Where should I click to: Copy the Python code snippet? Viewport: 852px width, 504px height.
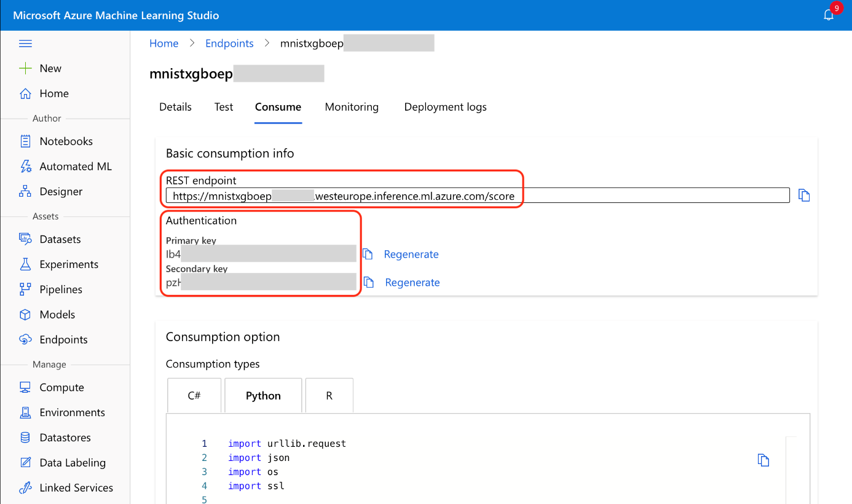(763, 460)
